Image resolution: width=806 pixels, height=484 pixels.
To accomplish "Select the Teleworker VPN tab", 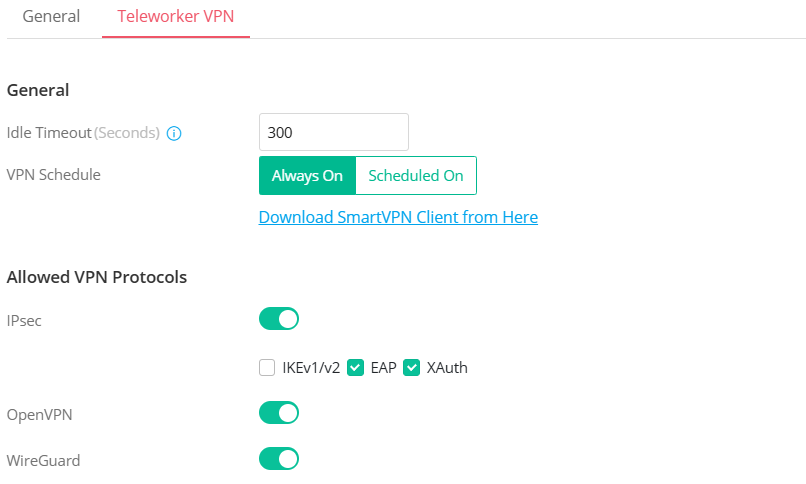I will click(x=176, y=17).
